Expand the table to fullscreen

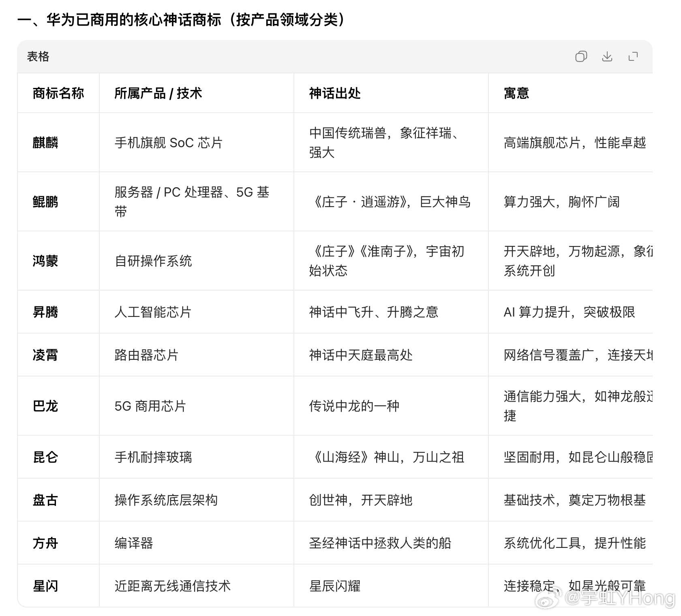[633, 56]
